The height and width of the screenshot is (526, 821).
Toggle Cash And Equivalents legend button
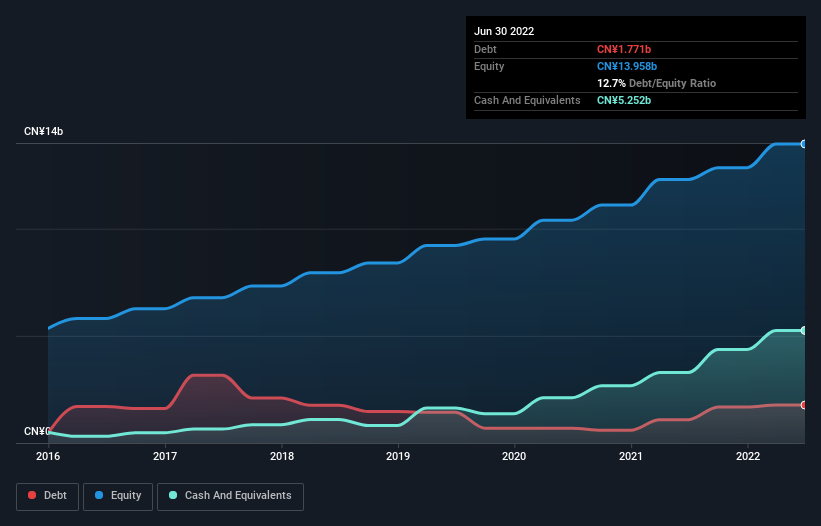coord(230,496)
